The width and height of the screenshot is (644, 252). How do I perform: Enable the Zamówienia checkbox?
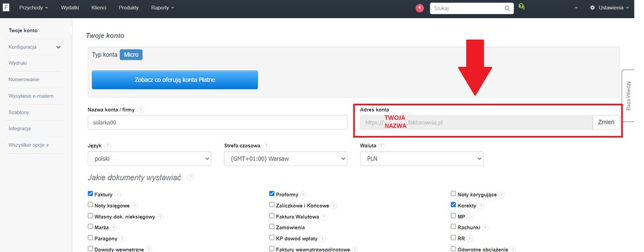click(x=272, y=226)
